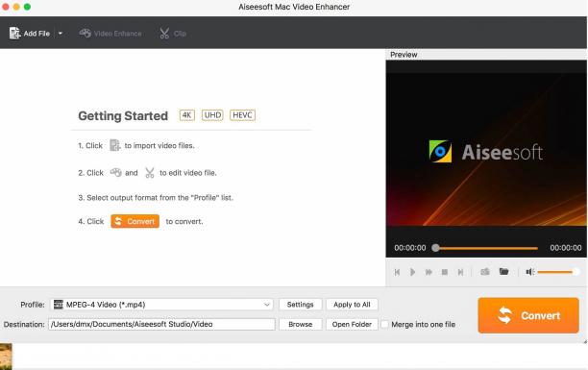Click the preview progress slider handle
Viewport: 588px width, 370px height.
(435, 248)
